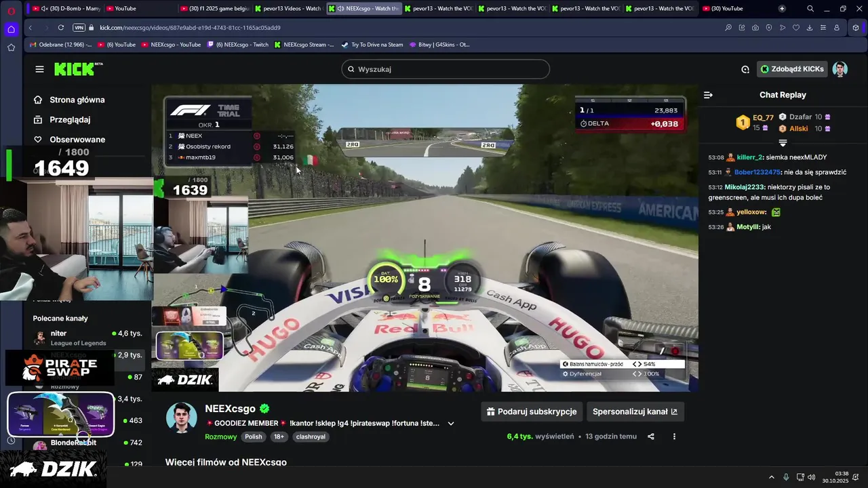Click the Podaruj subskrypcje button
Image resolution: width=868 pixels, height=488 pixels.
click(x=532, y=411)
